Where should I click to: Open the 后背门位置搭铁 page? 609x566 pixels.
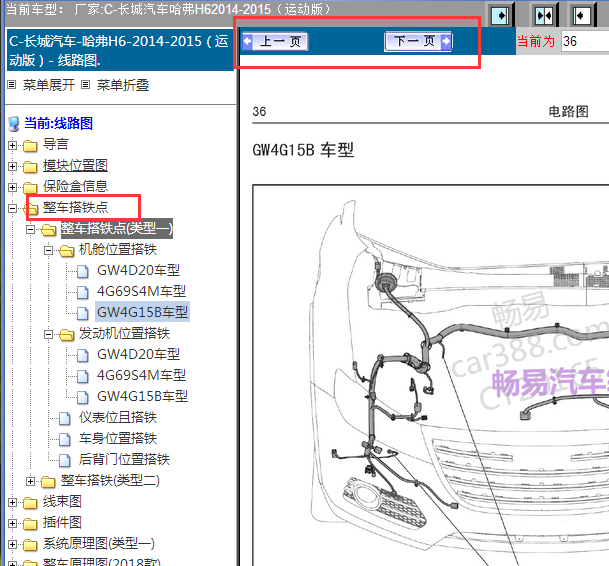point(124,459)
